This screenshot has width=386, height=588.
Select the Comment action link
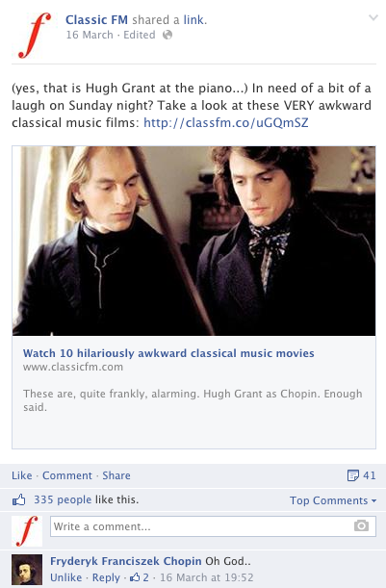click(67, 475)
